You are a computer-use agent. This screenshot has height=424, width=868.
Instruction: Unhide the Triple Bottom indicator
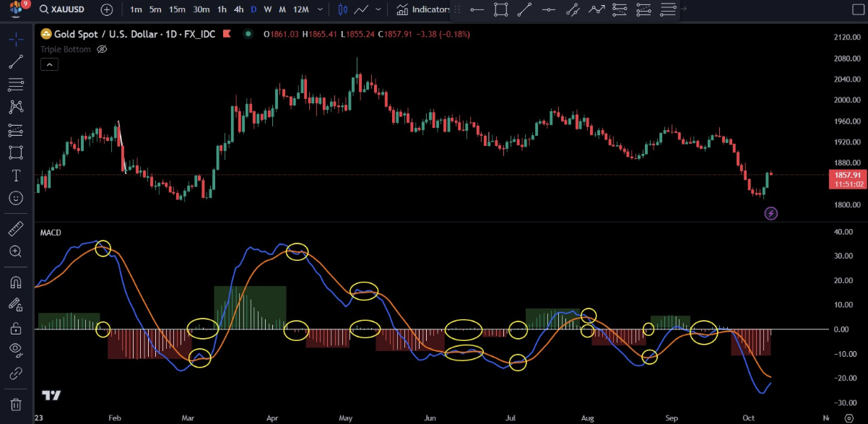102,49
